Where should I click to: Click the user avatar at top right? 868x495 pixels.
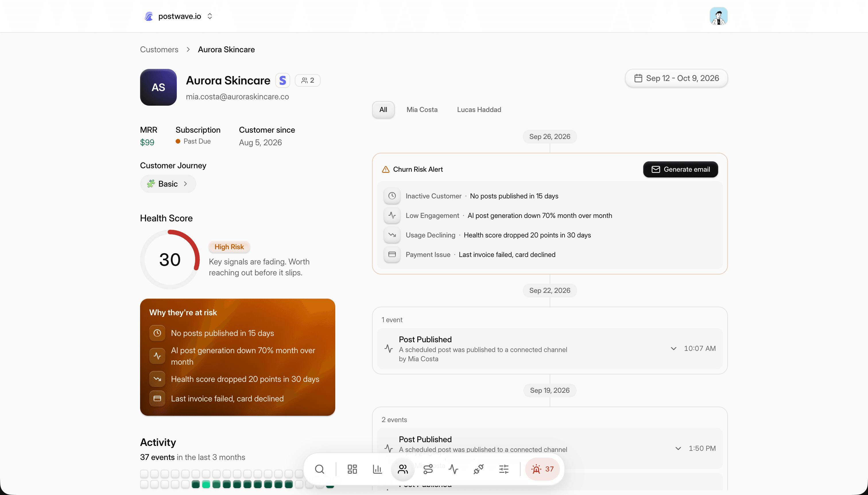point(718,16)
